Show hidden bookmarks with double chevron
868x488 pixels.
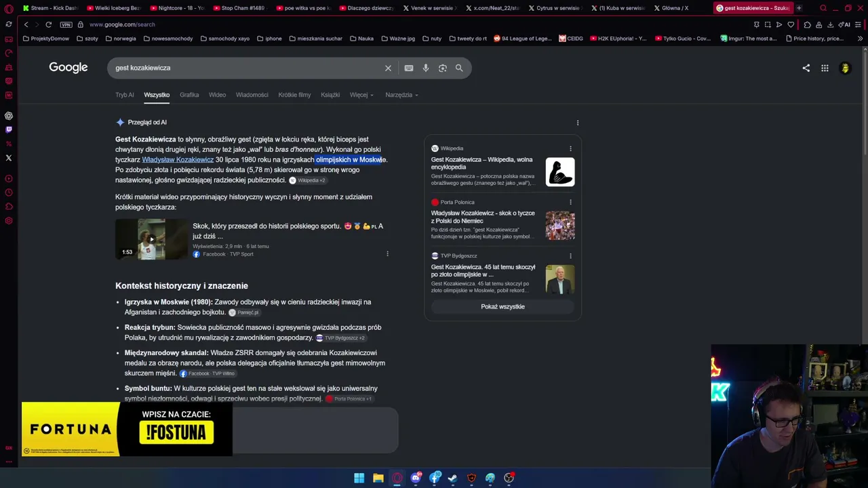pyautogui.click(x=860, y=39)
